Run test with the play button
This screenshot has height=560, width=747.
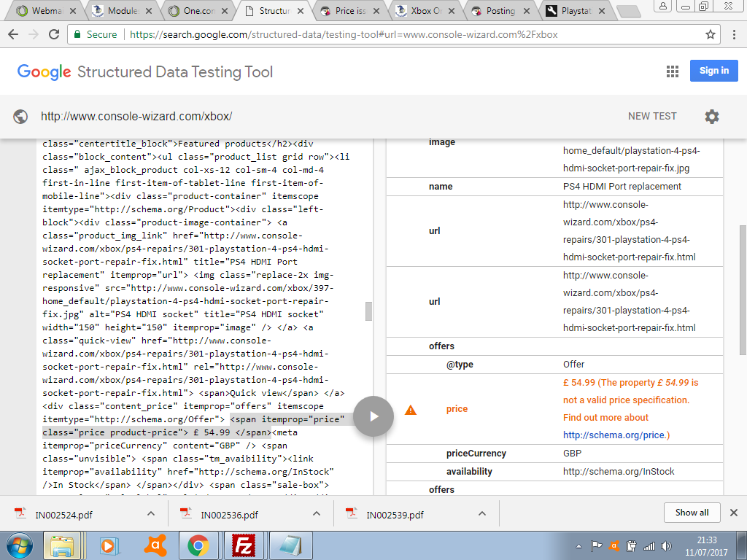pyautogui.click(x=373, y=416)
